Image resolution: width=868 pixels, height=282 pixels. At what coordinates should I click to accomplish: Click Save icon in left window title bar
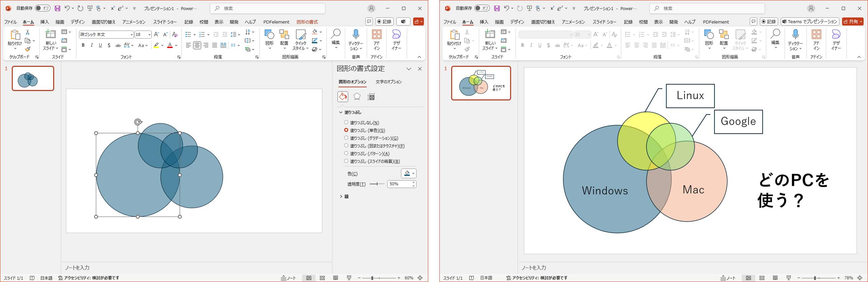pyautogui.click(x=58, y=8)
